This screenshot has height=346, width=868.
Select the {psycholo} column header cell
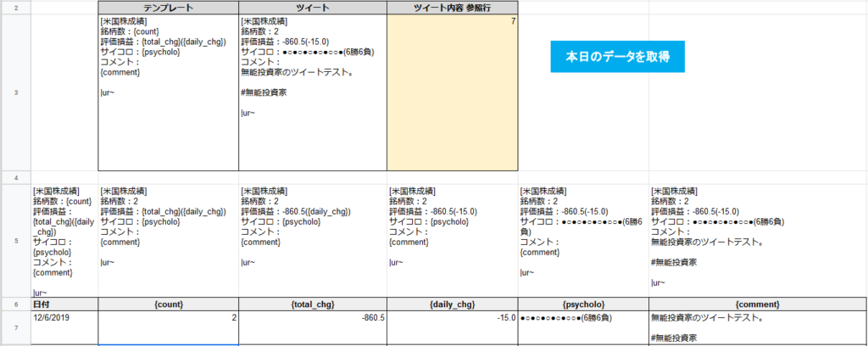pyautogui.click(x=583, y=304)
